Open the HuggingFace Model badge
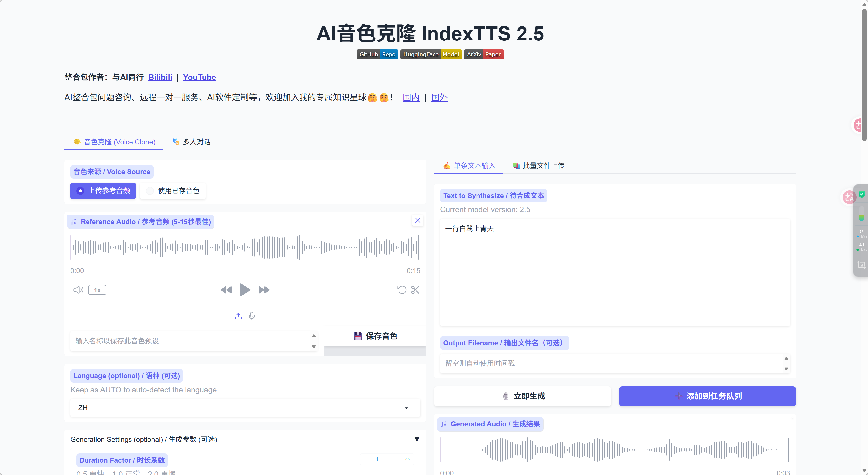The image size is (868, 475). click(x=431, y=55)
